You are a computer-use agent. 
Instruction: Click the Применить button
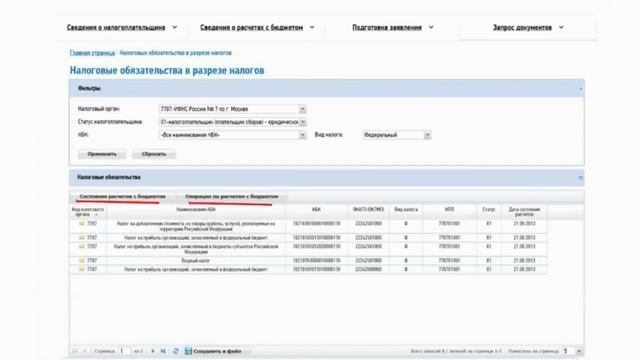(x=102, y=154)
